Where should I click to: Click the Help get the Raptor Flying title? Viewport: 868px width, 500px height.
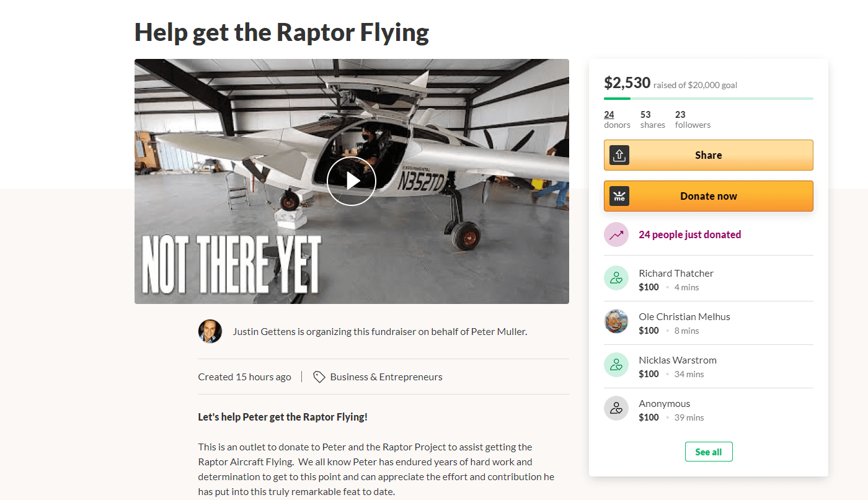pyautogui.click(x=281, y=32)
